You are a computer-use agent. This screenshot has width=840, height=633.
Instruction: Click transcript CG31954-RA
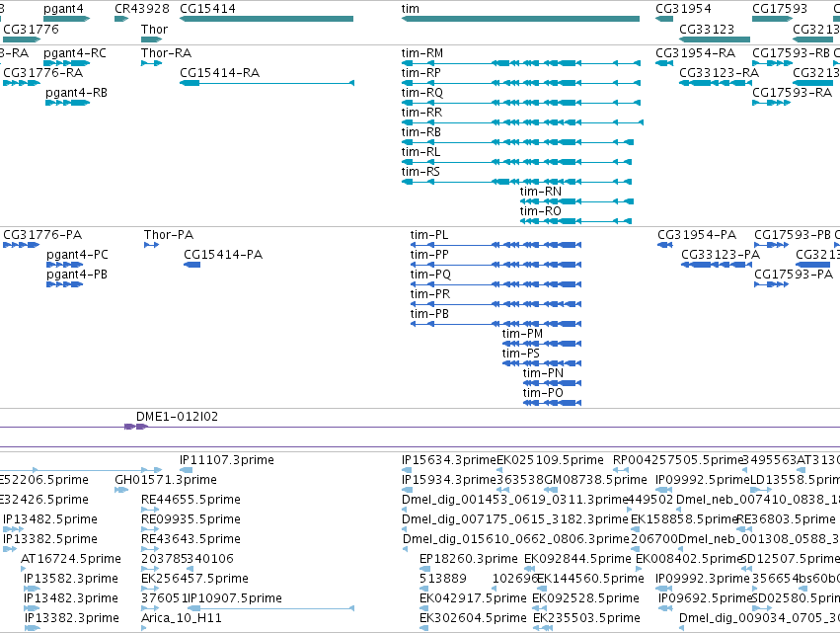click(x=664, y=63)
